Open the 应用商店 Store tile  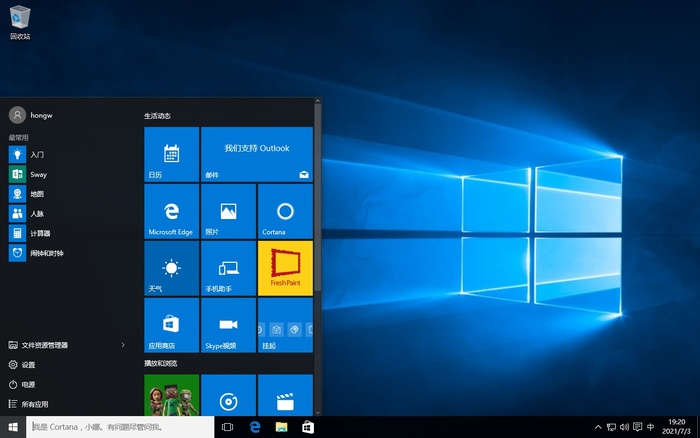click(171, 325)
